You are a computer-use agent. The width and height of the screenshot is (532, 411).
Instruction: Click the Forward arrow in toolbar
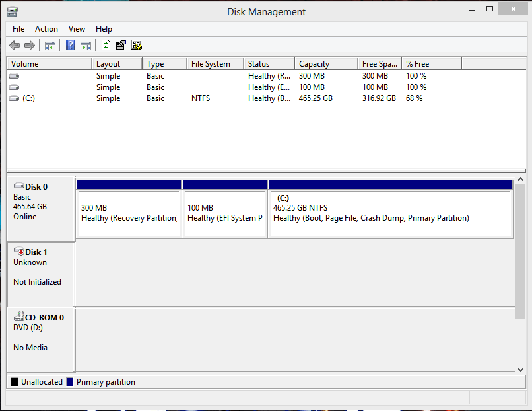click(30, 46)
